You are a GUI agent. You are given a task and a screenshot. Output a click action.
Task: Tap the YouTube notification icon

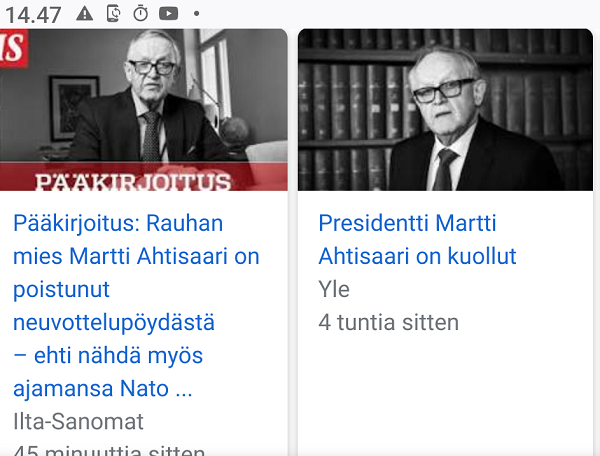(x=169, y=13)
